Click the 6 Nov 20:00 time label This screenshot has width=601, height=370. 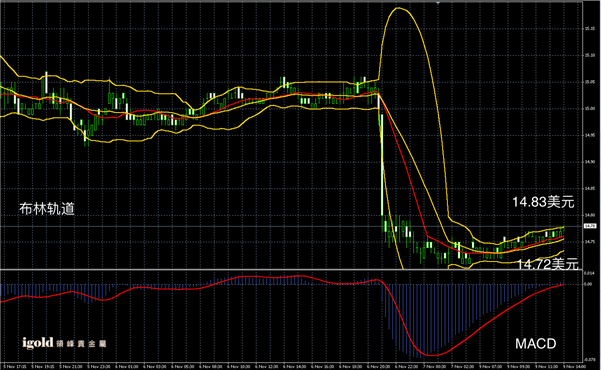(x=379, y=367)
